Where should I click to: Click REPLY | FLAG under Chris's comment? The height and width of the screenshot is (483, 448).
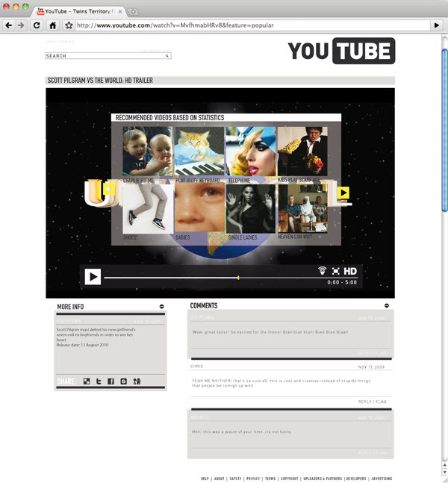click(372, 402)
